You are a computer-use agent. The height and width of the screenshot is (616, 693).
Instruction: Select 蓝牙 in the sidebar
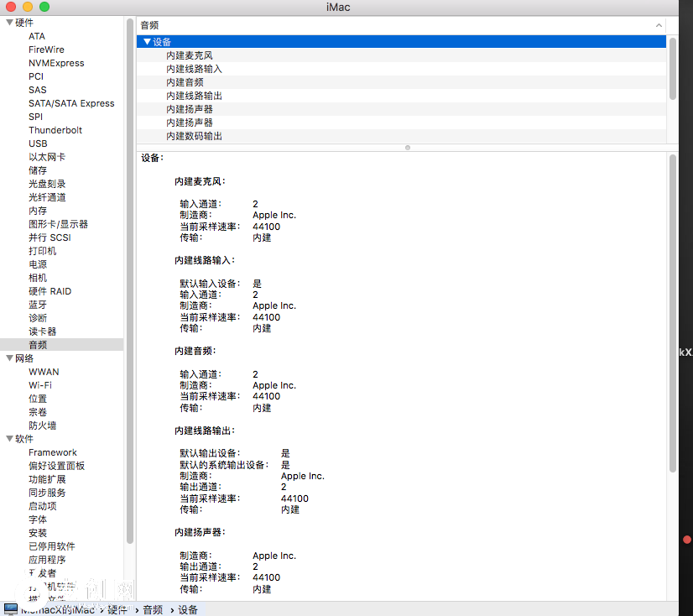38,305
